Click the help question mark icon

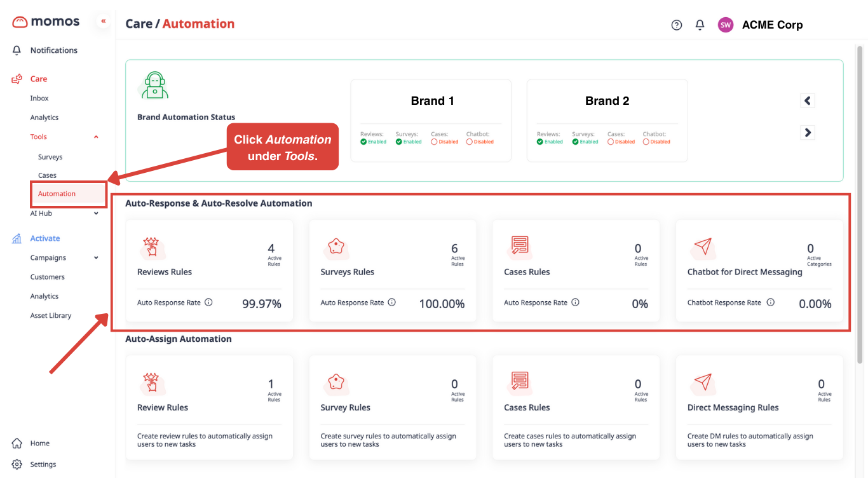(x=676, y=24)
